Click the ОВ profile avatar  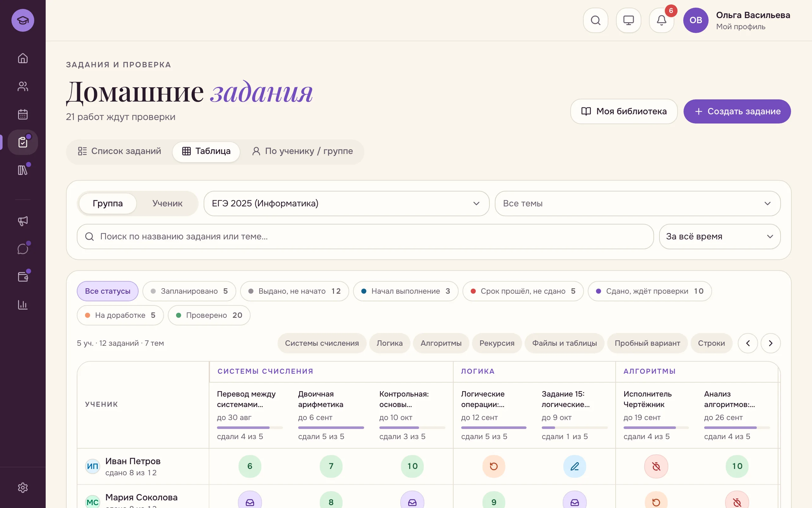coord(696,20)
